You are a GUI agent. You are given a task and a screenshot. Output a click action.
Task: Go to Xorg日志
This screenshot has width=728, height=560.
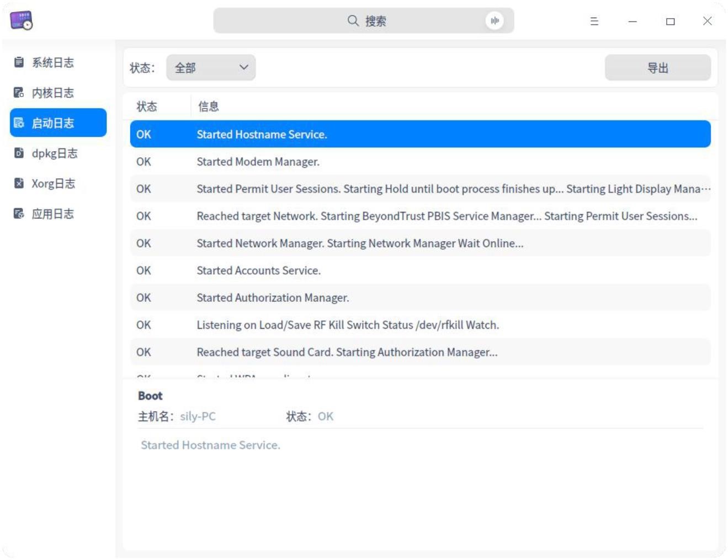[x=58, y=183]
